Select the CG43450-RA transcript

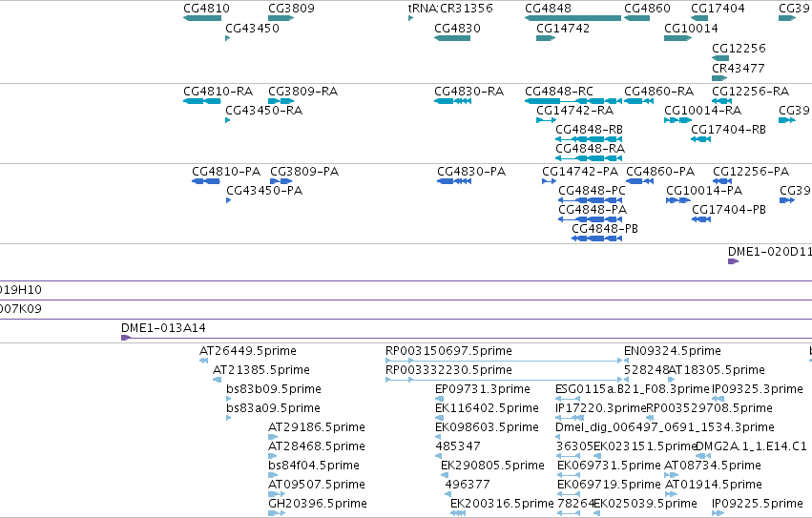pyautogui.click(x=228, y=120)
